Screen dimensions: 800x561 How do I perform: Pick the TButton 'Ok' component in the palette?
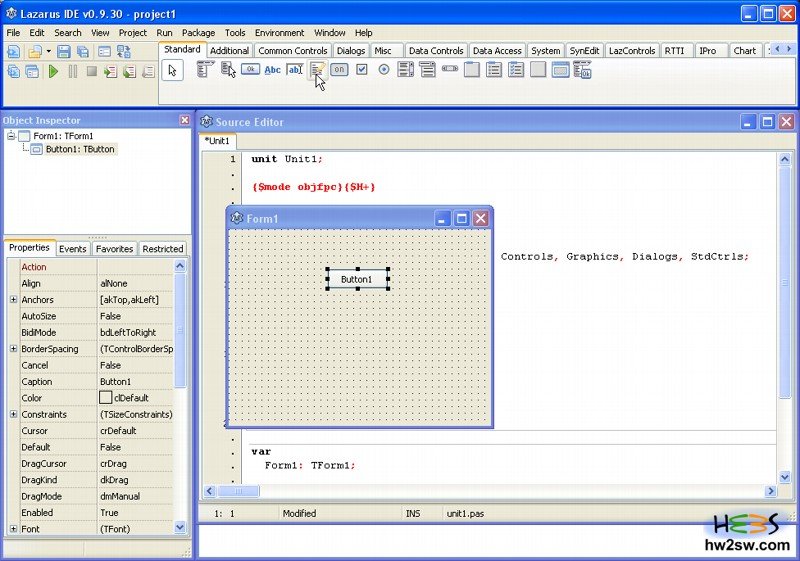[251, 69]
